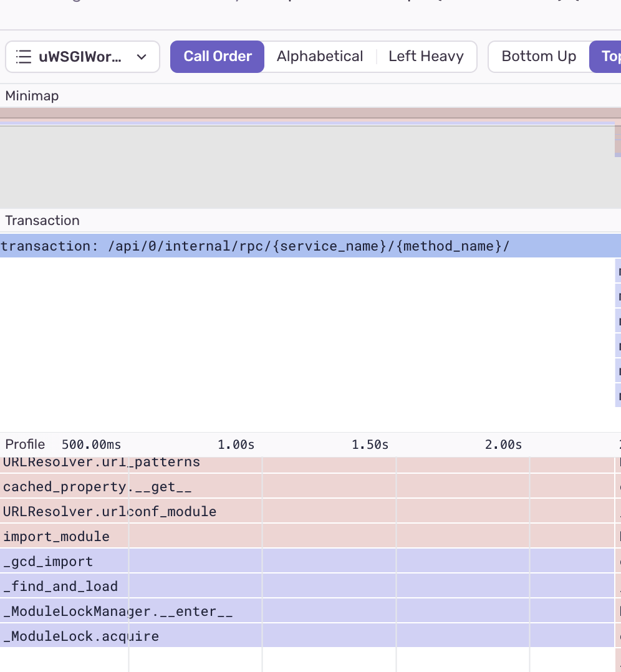
Task: Click the 2.00s mark on Profile timeline
Action: [x=503, y=444]
